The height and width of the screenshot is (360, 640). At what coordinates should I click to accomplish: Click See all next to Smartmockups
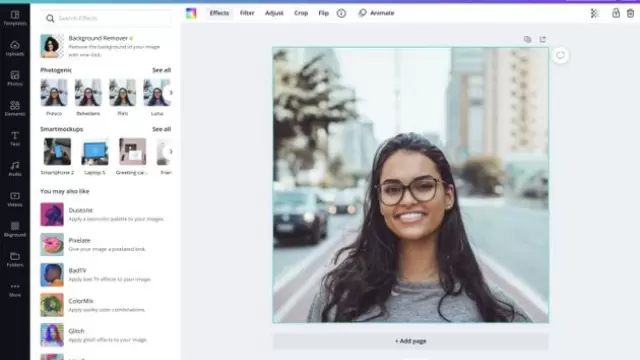162,129
